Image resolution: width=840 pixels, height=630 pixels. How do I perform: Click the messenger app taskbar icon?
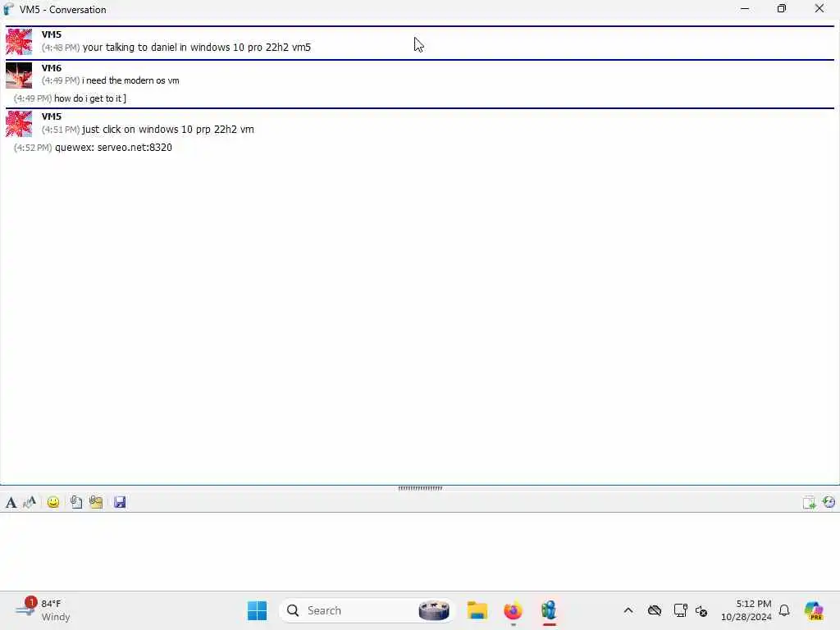coord(549,610)
